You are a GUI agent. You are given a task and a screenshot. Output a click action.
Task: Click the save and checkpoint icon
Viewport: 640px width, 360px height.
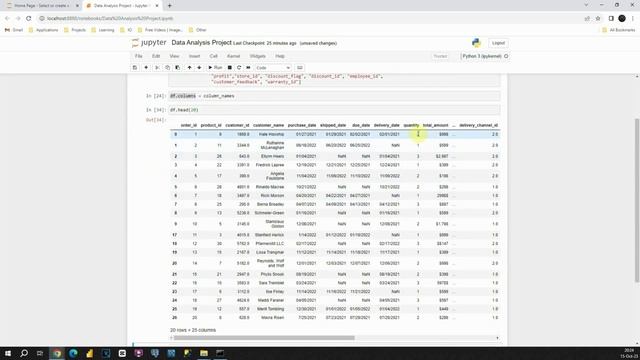click(x=135, y=68)
